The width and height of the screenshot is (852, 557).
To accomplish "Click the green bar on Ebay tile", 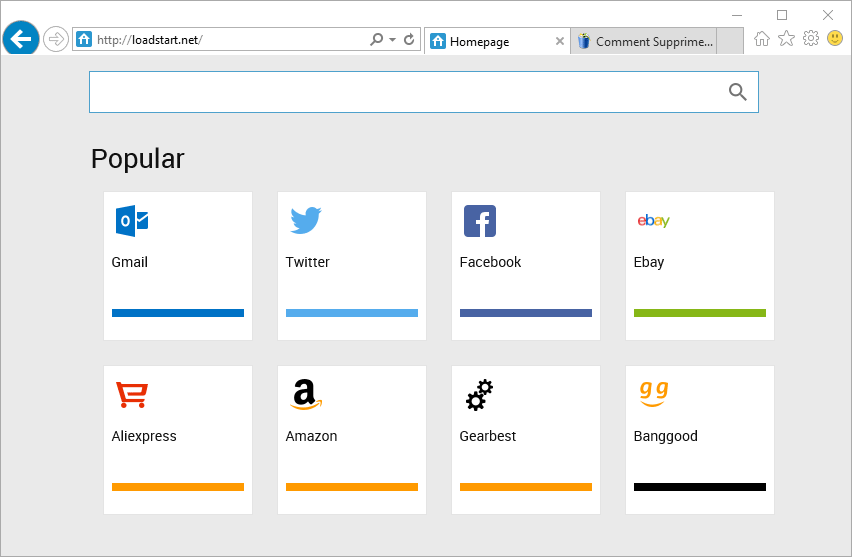I will 700,313.
